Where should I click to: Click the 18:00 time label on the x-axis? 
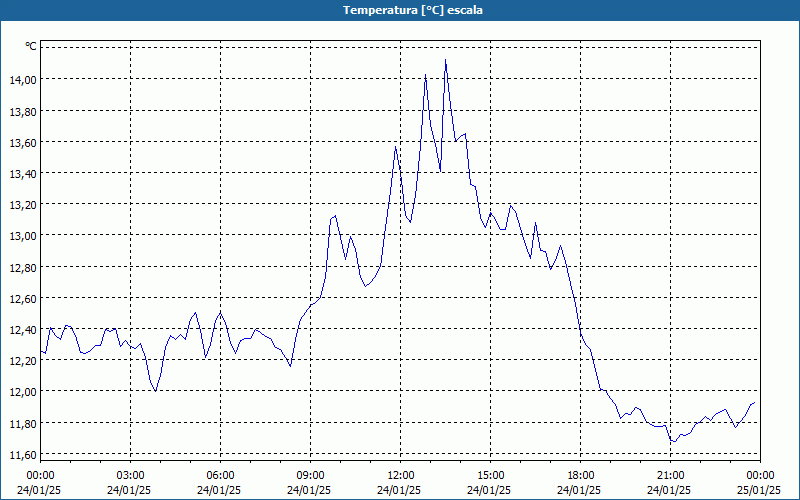(580, 474)
